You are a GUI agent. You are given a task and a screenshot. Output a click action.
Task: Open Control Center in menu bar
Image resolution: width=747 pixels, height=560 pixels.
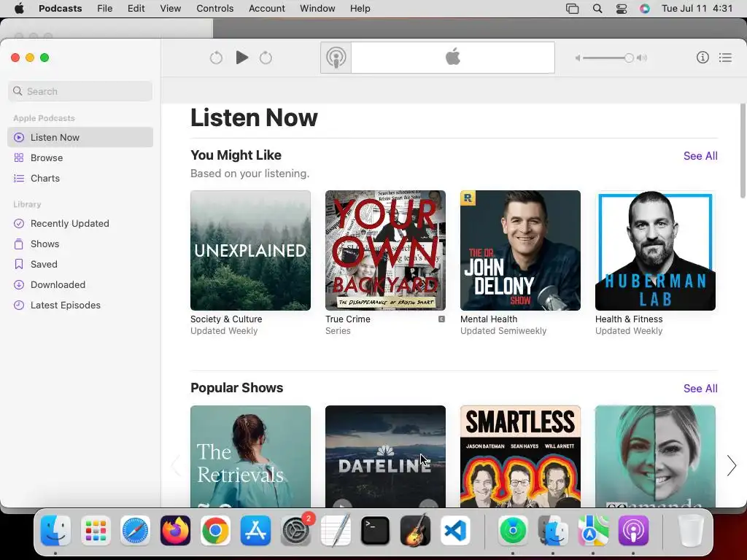[x=622, y=9]
